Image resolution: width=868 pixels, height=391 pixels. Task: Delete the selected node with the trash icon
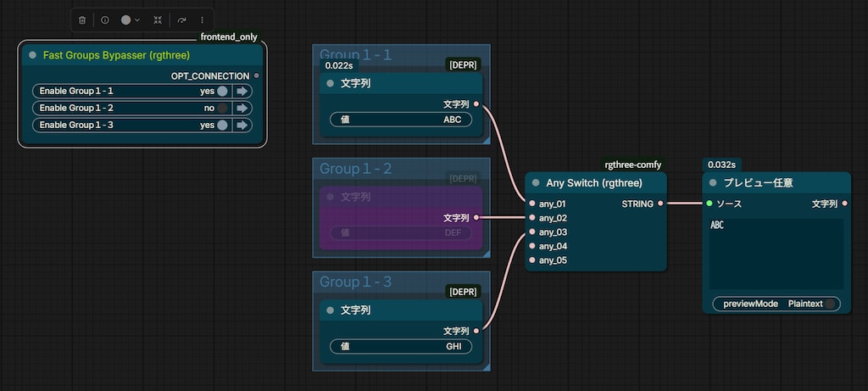[82, 20]
